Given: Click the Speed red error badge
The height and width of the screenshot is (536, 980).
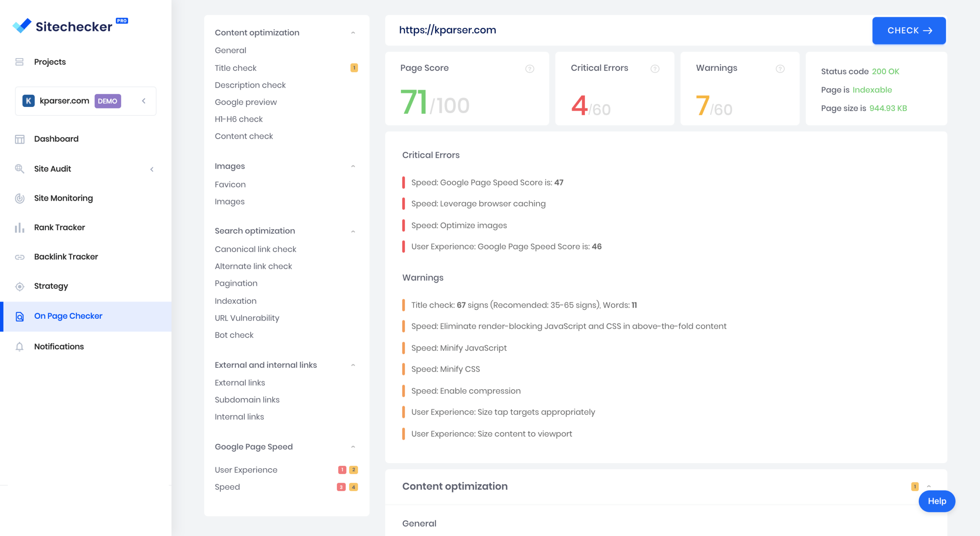Looking at the screenshot, I should tap(341, 487).
